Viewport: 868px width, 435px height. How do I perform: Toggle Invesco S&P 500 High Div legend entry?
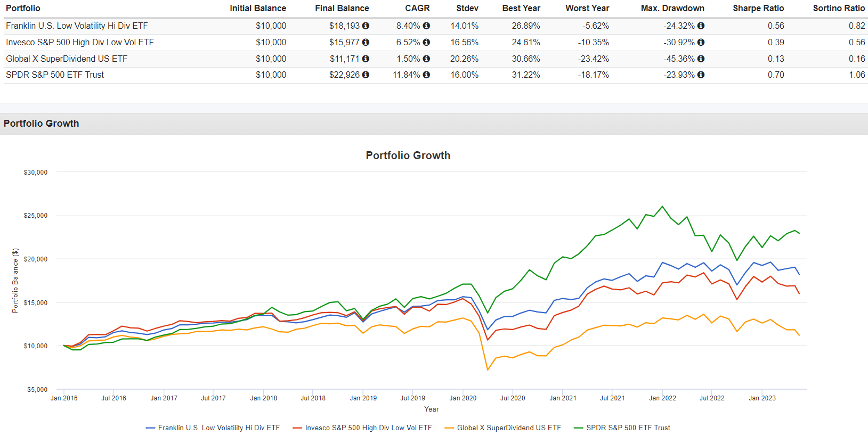362,428
